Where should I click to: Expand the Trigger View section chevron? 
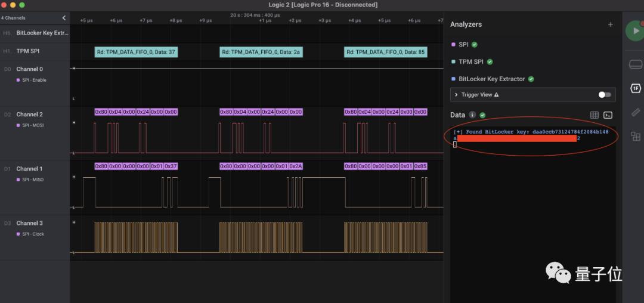click(456, 94)
